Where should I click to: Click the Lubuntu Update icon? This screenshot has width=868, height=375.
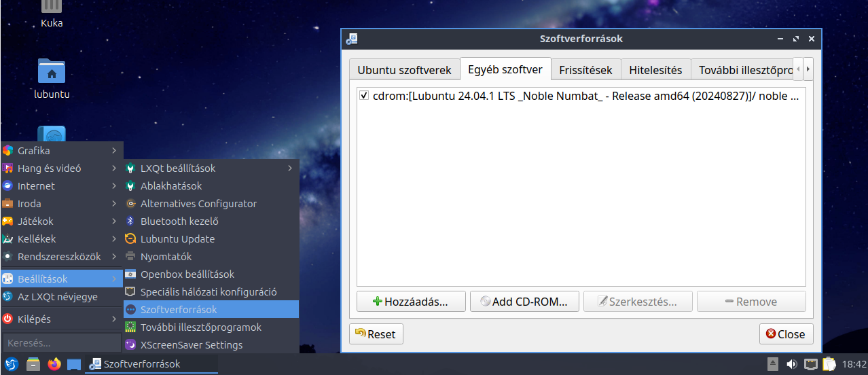131,239
